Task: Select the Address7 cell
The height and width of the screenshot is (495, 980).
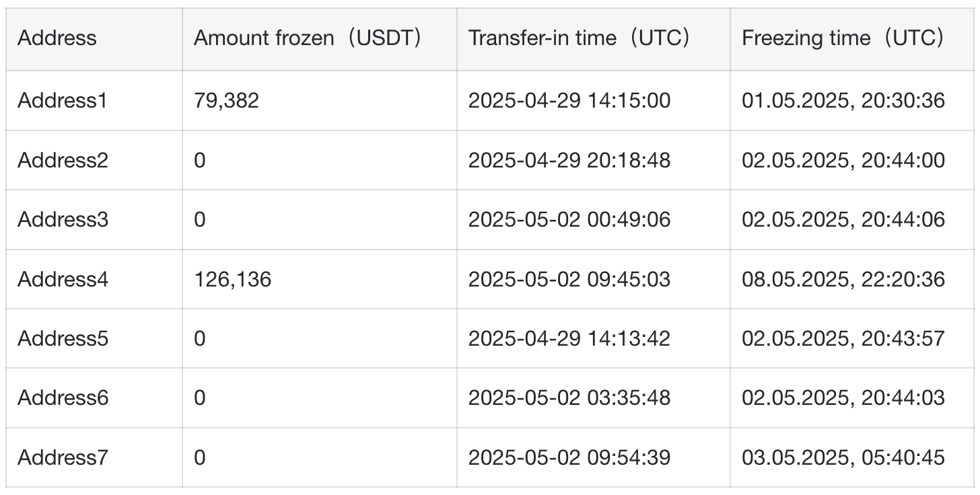Action: coord(63,457)
